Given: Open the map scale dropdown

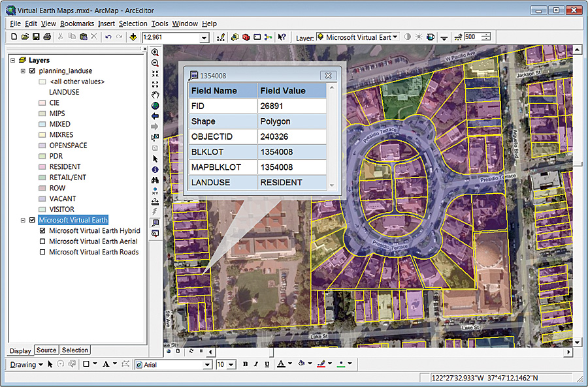Looking at the screenshot, I should pos(204,38).
